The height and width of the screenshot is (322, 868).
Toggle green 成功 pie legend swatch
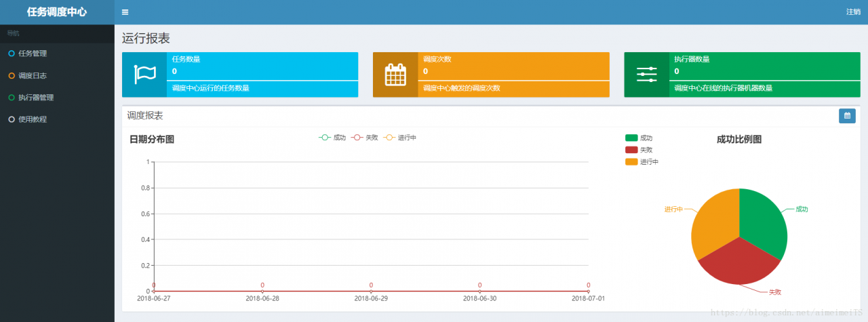pyautogui.click(x=632, y=138)
